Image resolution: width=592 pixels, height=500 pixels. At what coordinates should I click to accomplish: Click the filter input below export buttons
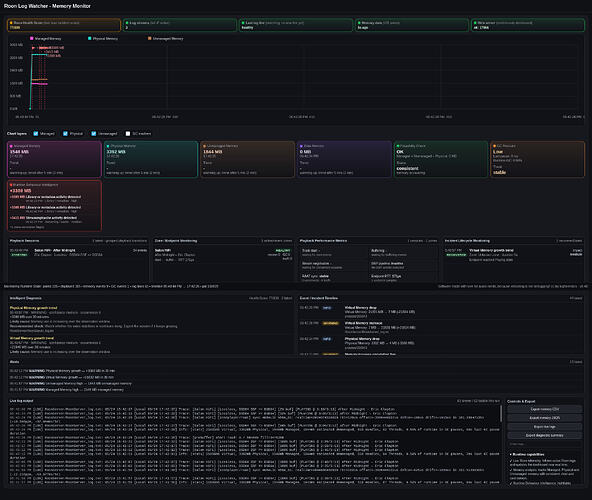(544, 444)
